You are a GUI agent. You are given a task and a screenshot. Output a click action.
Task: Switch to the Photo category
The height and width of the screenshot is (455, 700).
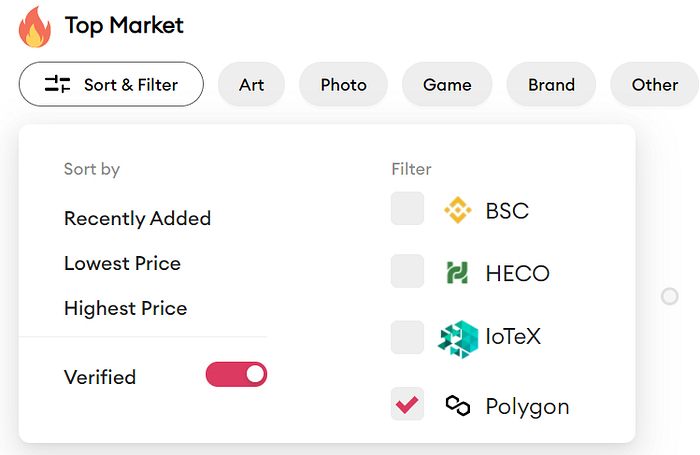(x=343, y=85)
